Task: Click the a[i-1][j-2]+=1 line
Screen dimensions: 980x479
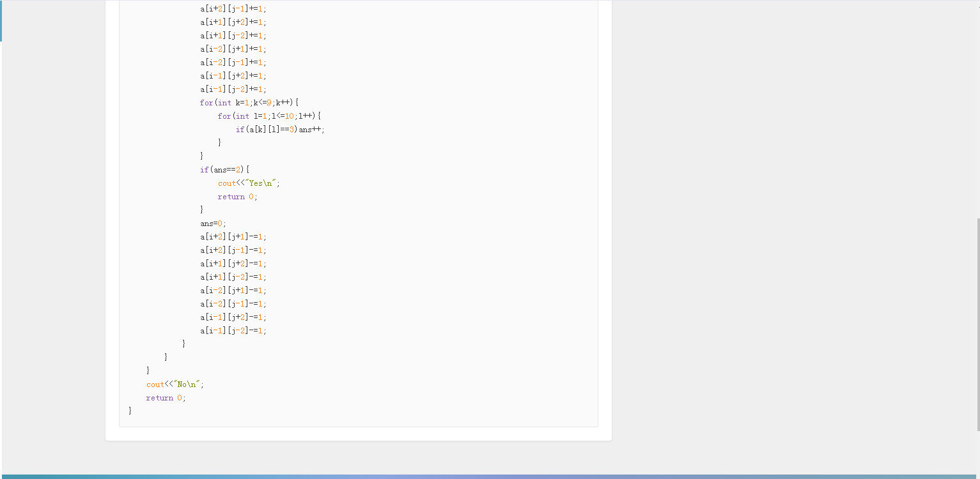Action: tap(233, 89)
